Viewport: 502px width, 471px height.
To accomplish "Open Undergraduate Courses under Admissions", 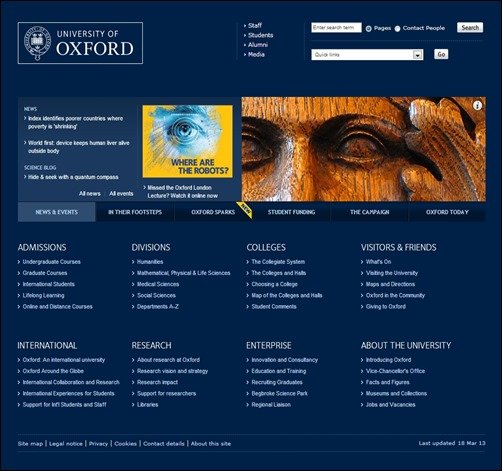I will tap(52, 262).
